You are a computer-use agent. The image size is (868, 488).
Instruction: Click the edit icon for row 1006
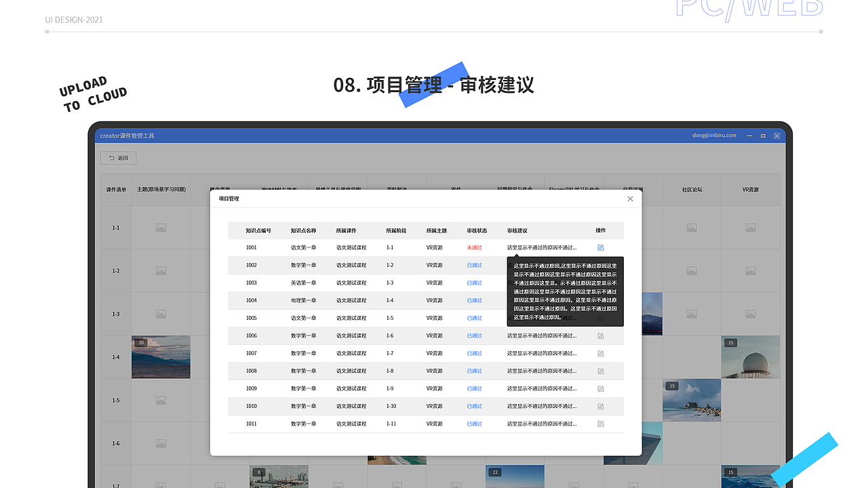(x=600, y=335)
